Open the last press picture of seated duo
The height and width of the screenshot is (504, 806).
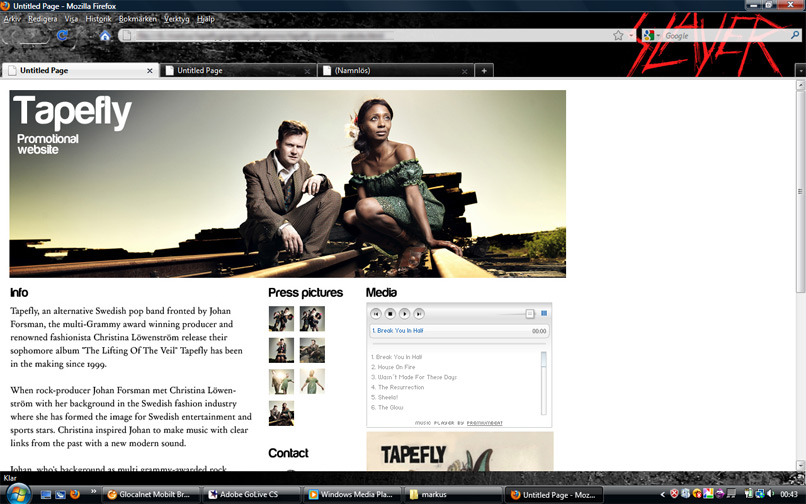[281, 413]
